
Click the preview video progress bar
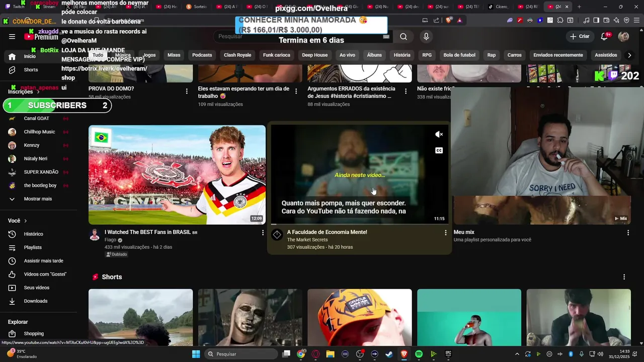click(x=359, y=224)
